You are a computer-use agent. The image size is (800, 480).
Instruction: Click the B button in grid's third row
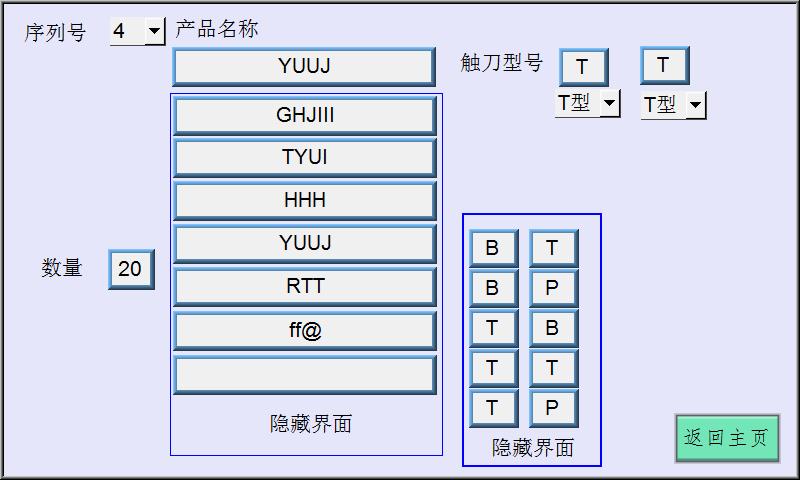[x=552, y=328]
